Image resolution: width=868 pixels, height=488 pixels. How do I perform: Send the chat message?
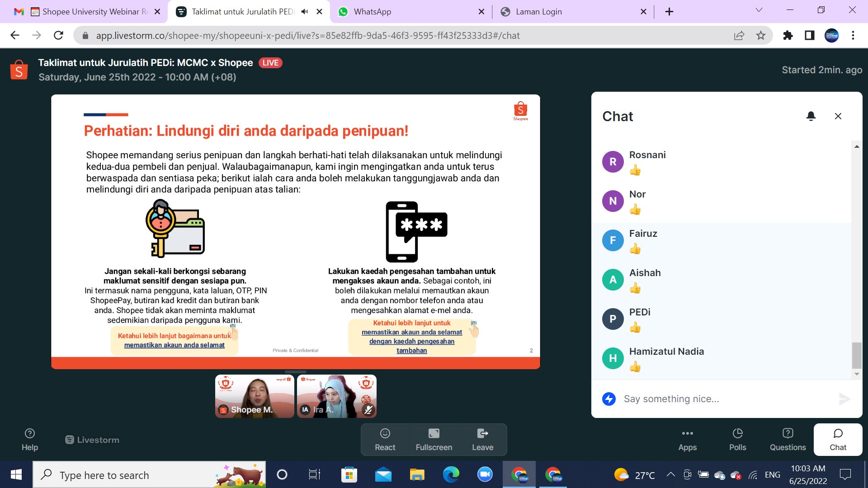[844, 399]
